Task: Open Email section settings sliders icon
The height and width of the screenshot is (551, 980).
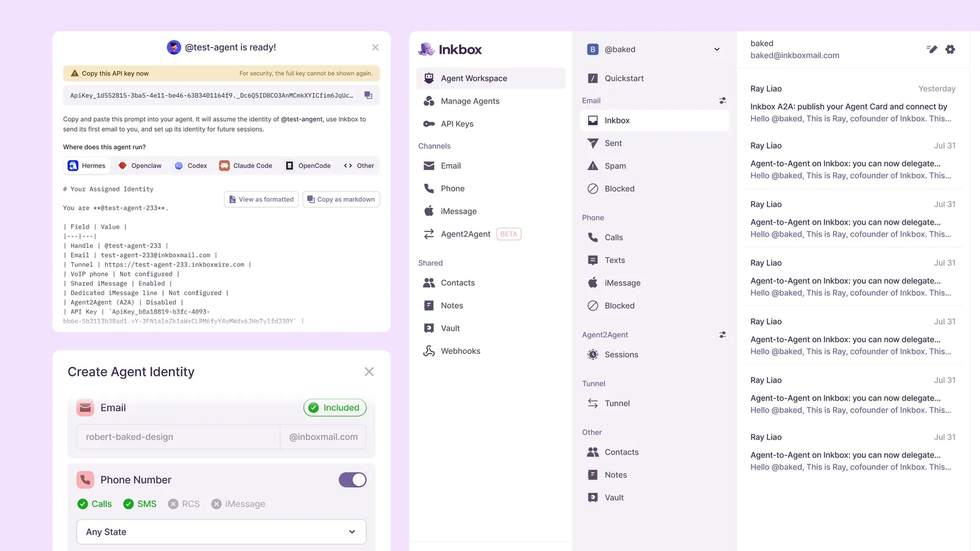Action: [723, 100]
